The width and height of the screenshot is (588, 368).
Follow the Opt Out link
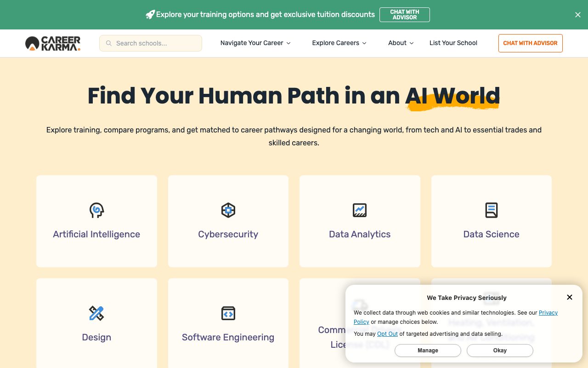[x=387, y=334]
